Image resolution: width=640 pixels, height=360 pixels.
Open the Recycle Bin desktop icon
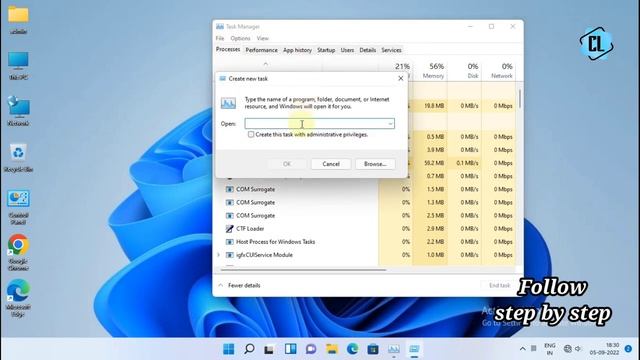click(x=18, y=153)
